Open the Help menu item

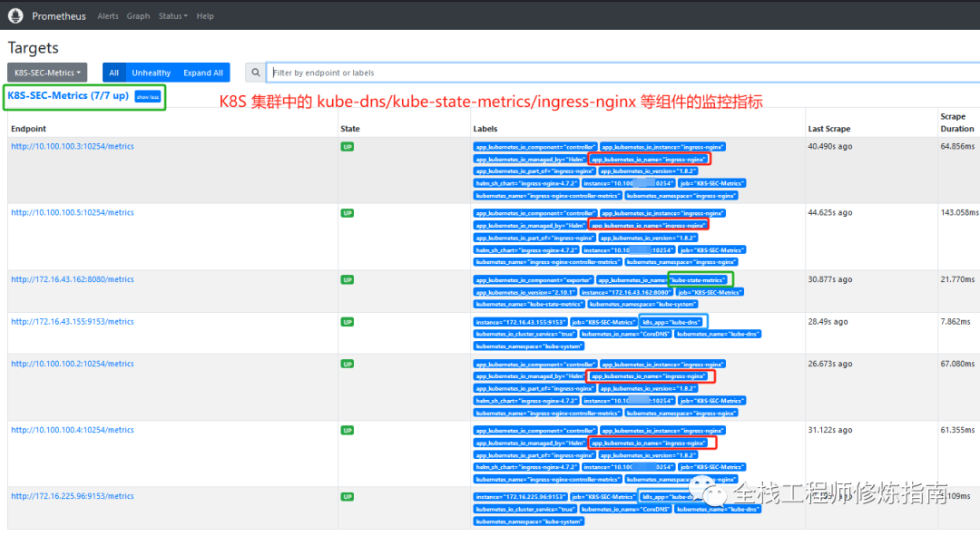(x=205, y=16)
